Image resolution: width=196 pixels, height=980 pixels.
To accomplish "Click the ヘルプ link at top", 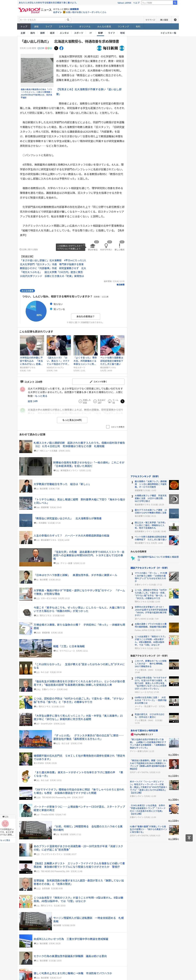I will [136, 3].
